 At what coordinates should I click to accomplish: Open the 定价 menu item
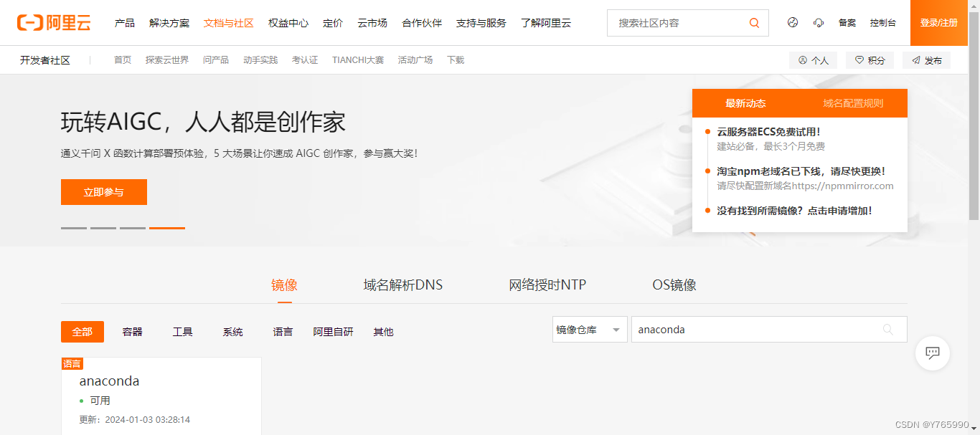[x=333, y=23]
